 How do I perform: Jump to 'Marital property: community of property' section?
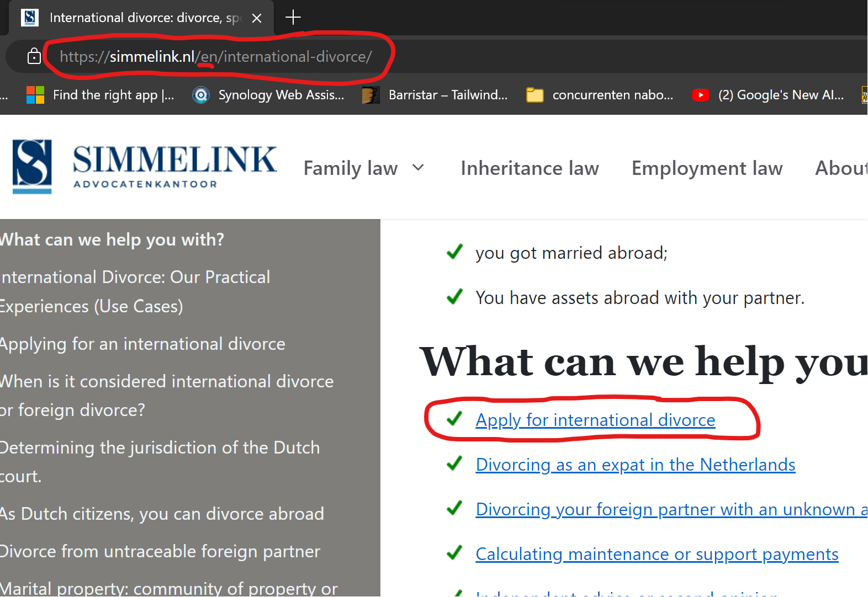[x=168, y=588]
